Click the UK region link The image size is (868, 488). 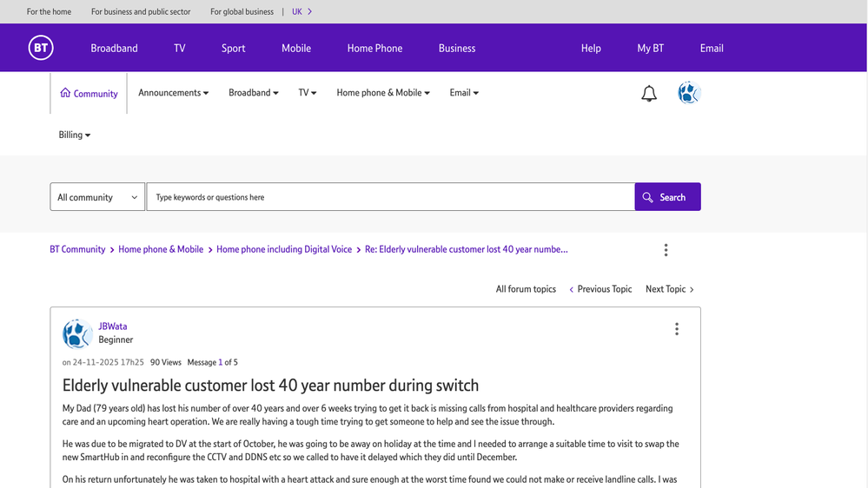(x=297, y=11)
